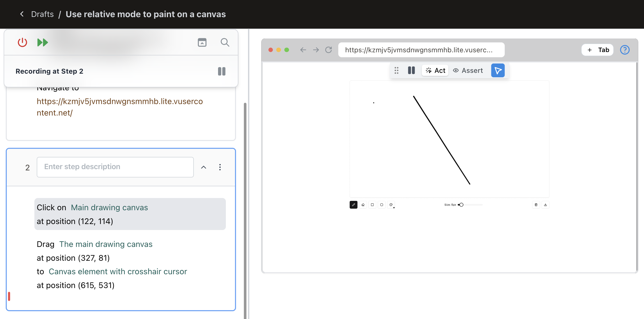Select the circle shape tool
The image size is (644, 319).
tap(382, 205)
